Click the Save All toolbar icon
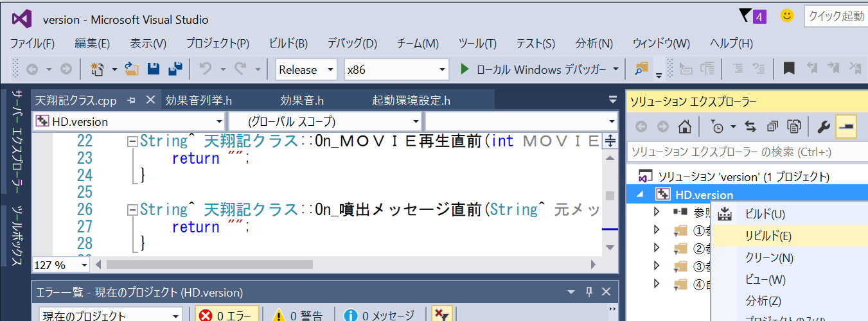Screen dimensions: 868x321 pyautogui.click(x=175, y=69)
